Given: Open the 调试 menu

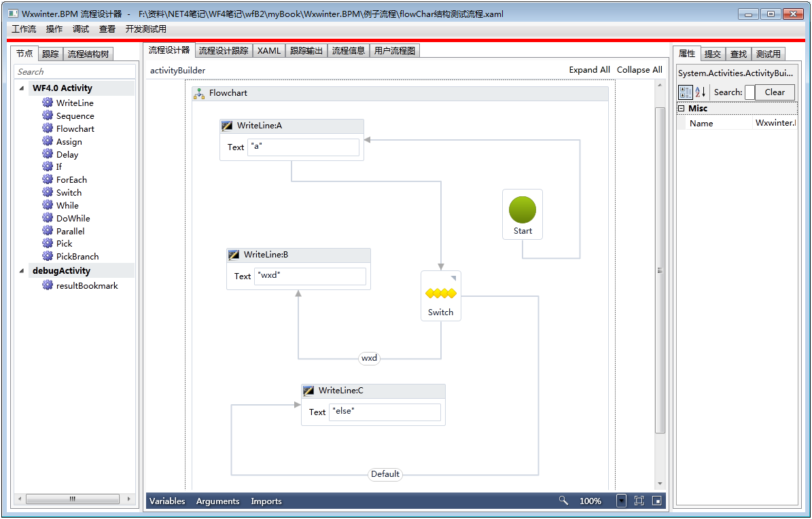Looking at the screenshot, I should [81, 29].
